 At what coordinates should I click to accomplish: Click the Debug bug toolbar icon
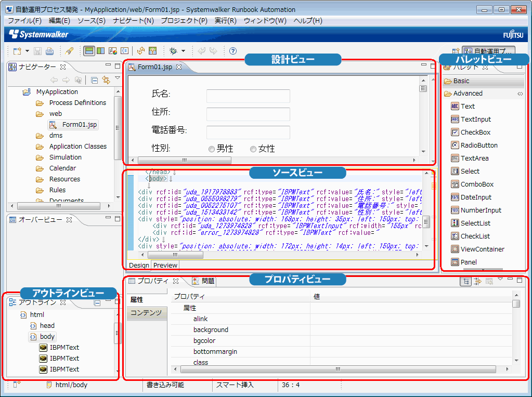pyautogui.click(x=173, y=51)
